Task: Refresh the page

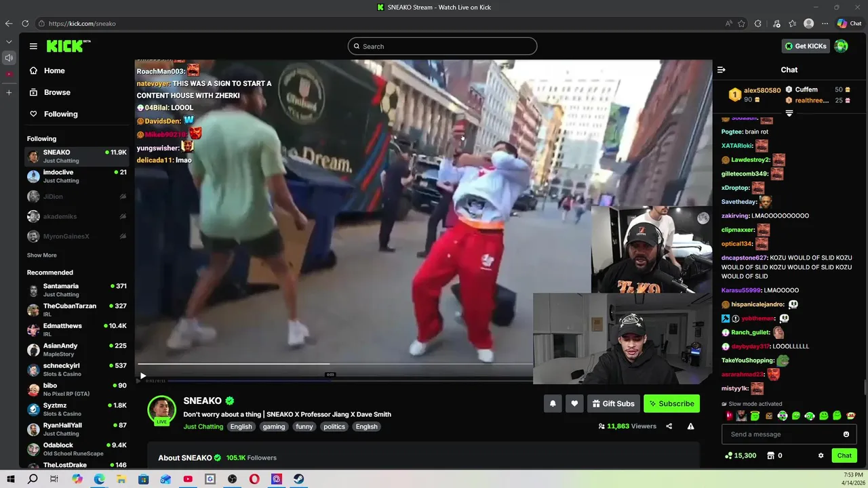Action: (x=25, y=23)
